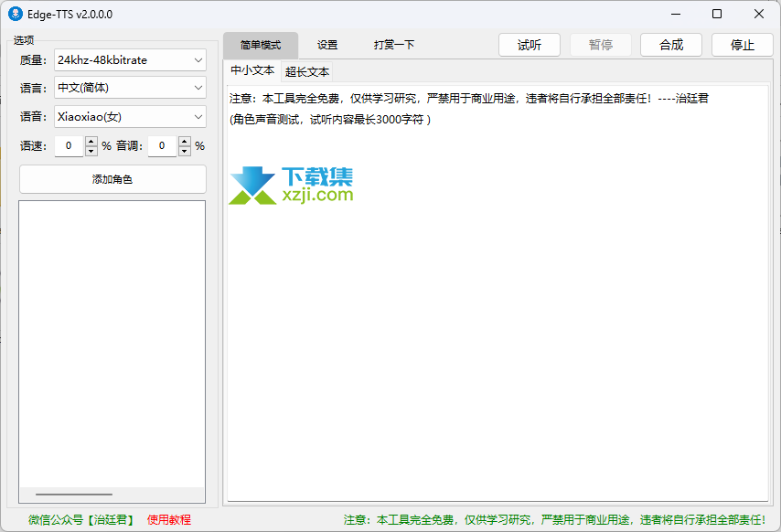
Task: Decrease 语速 speed with down arrow
Action: tap(91, 151)
